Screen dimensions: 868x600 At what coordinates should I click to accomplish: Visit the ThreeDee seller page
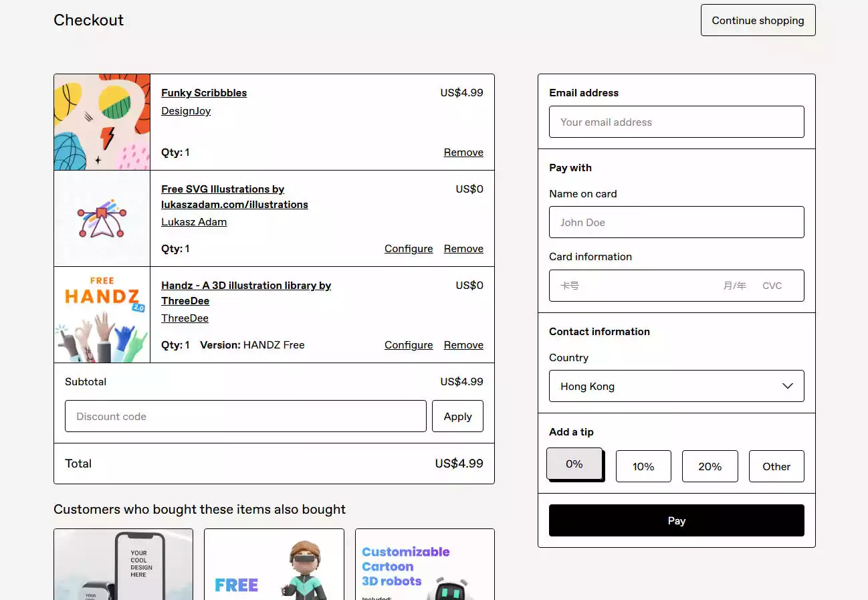185,318
